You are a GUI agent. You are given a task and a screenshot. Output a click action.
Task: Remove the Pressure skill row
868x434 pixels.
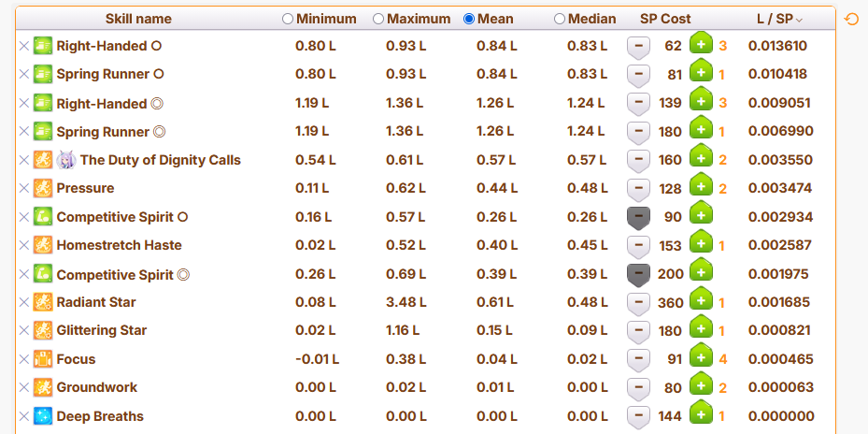point(23,188)
